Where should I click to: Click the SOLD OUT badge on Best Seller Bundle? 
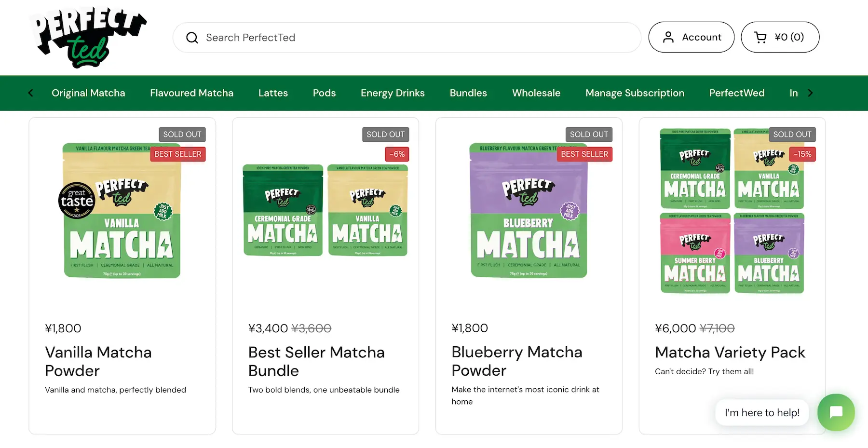(x=386, y=135)
